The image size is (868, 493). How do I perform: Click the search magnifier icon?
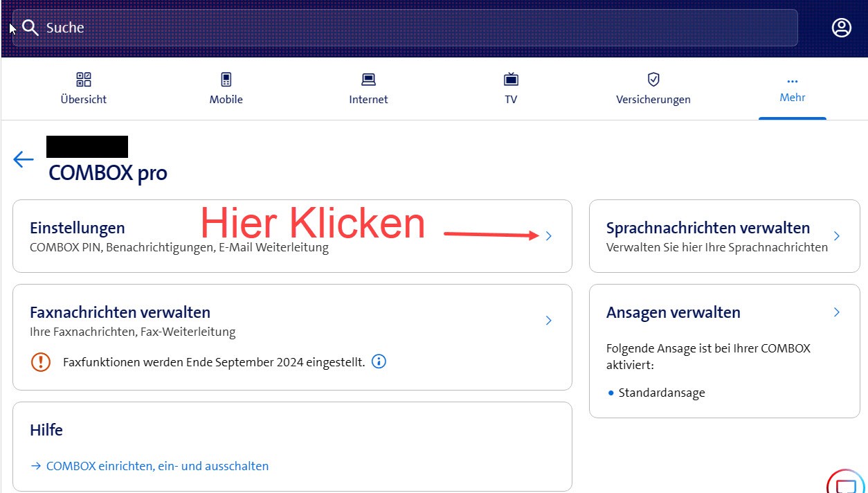(30, 28)
